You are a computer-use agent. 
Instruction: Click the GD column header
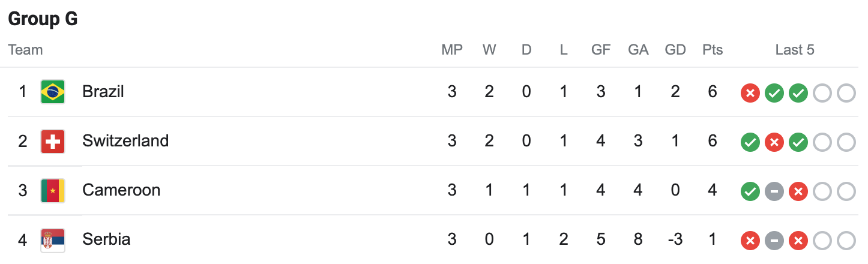pyautogui.click(x=675, y=50)
